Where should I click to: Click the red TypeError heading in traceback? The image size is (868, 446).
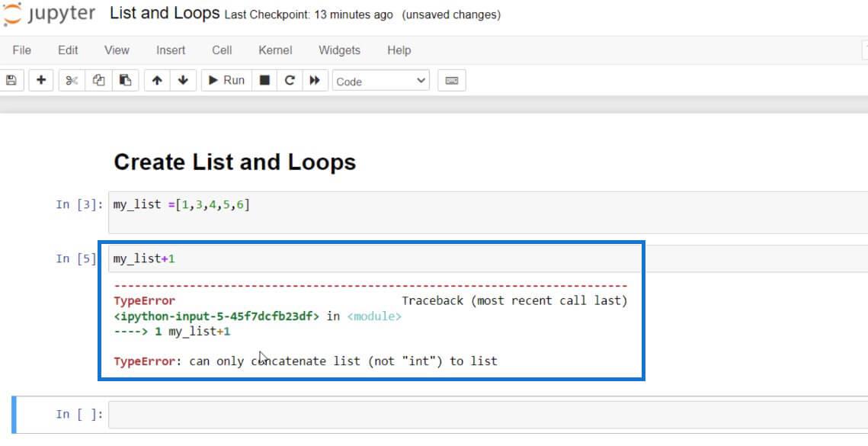[x=145, y=301]
